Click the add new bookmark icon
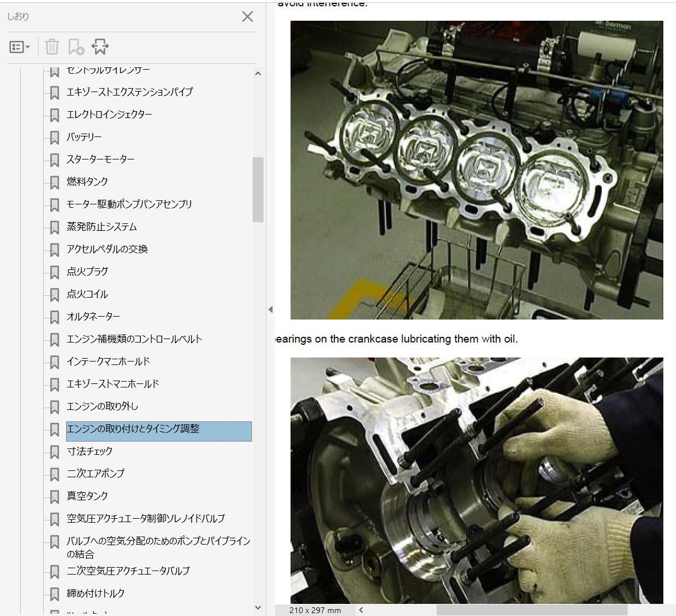The width and height of the screenshot is (676, 616). click(x=76, y=47)
